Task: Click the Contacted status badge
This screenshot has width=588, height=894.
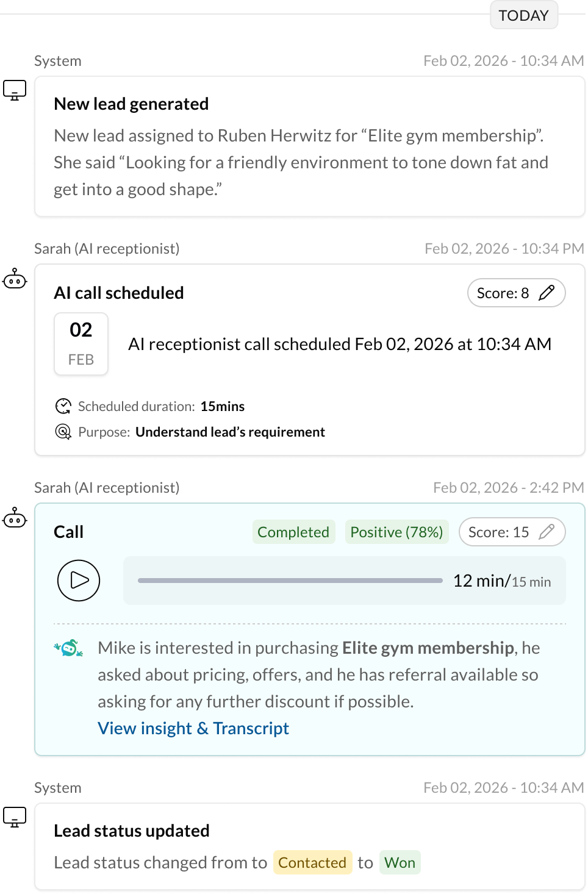Action: pyautogui.click(x=312, y=862)
